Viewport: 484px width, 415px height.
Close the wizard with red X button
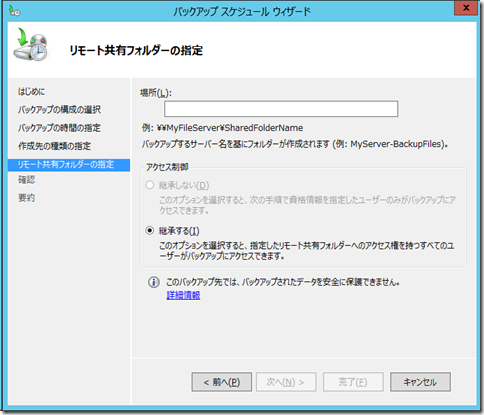click(x=466, y=8)
